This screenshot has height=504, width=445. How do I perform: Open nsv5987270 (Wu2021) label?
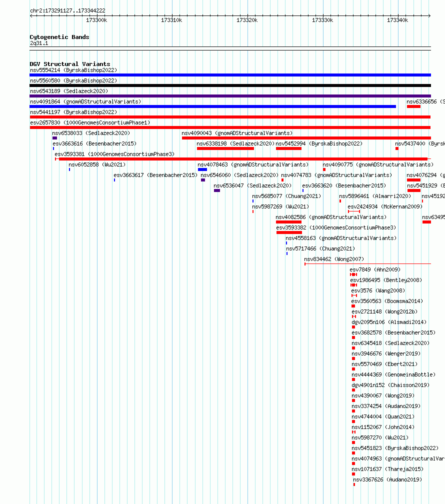[380, 438]
